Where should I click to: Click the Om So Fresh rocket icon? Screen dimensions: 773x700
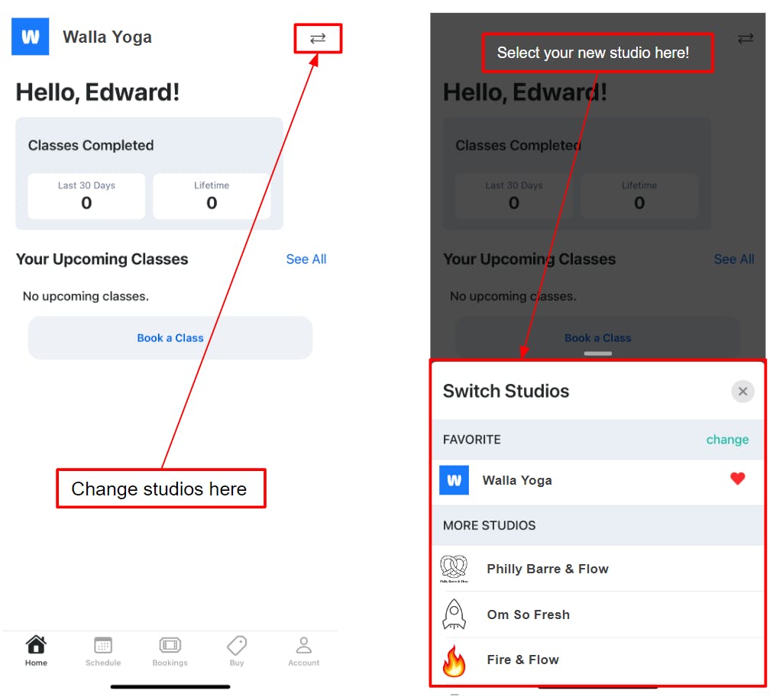(x=454, y=614)
